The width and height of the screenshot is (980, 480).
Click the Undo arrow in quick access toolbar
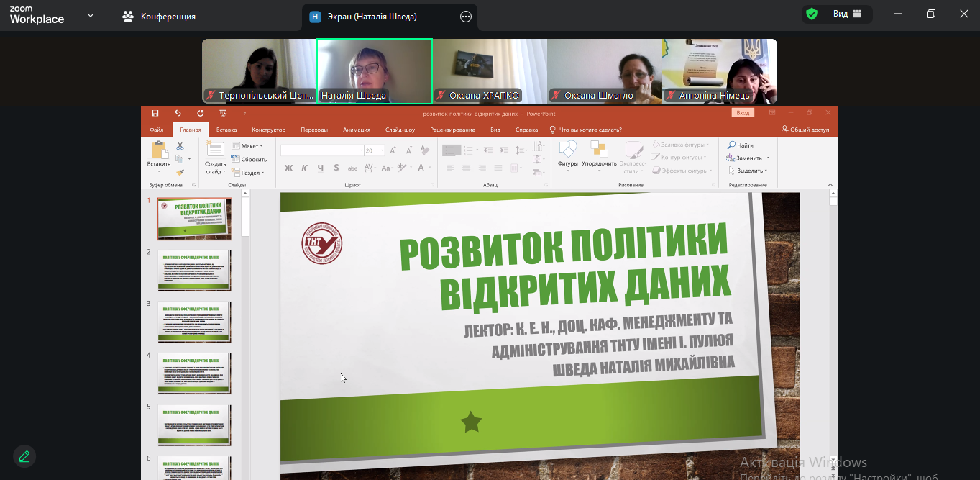178,113
